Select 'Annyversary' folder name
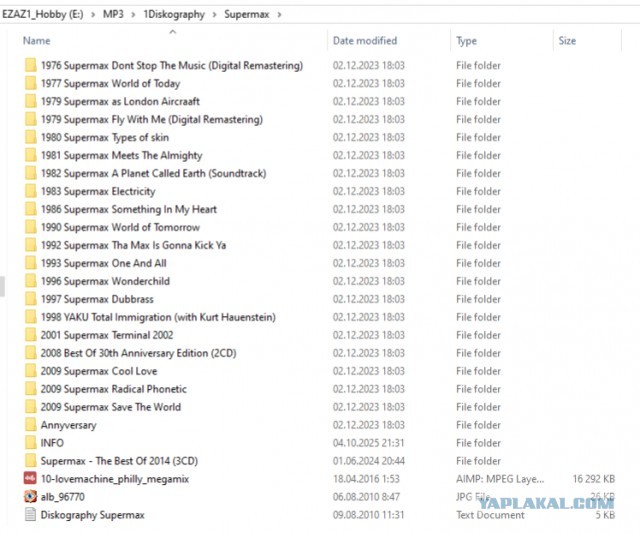The image size is (640, 533). point(69,425)
